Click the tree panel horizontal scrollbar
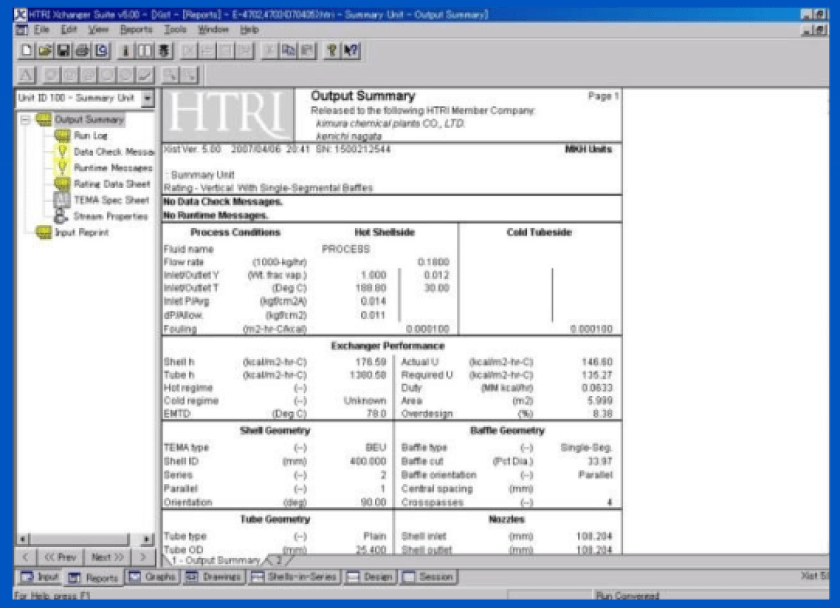 click(x=80, y=539)
